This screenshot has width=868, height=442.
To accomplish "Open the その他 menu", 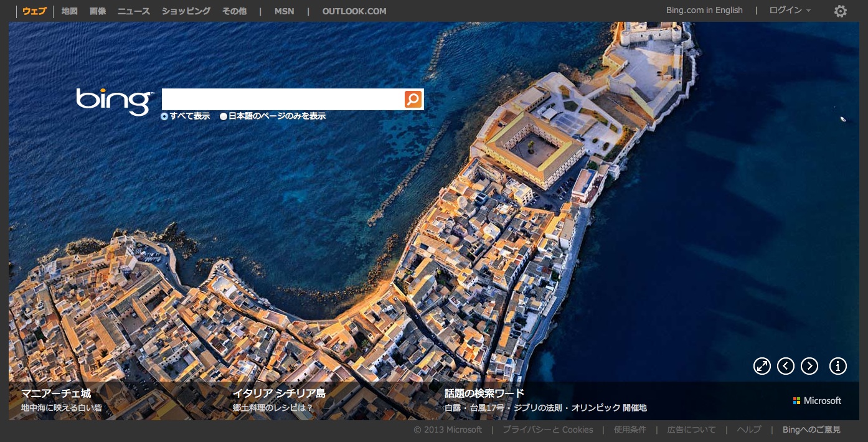I will pos(234,11).
